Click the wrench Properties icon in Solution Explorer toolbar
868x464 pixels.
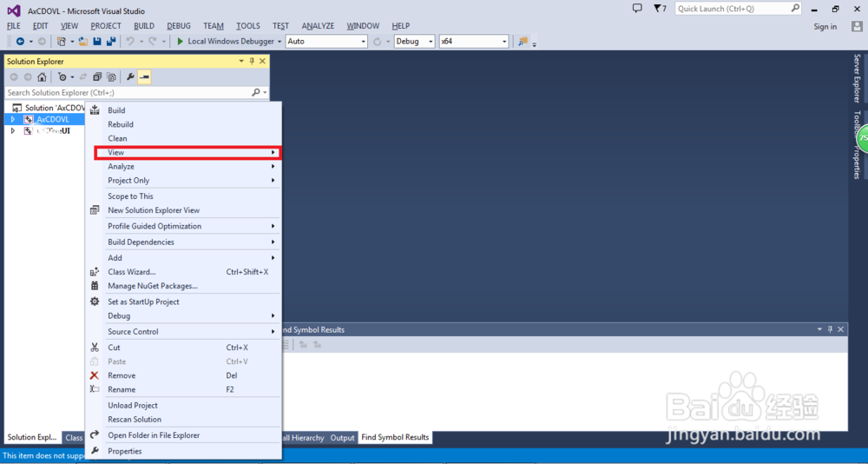(x=131, y=77)
